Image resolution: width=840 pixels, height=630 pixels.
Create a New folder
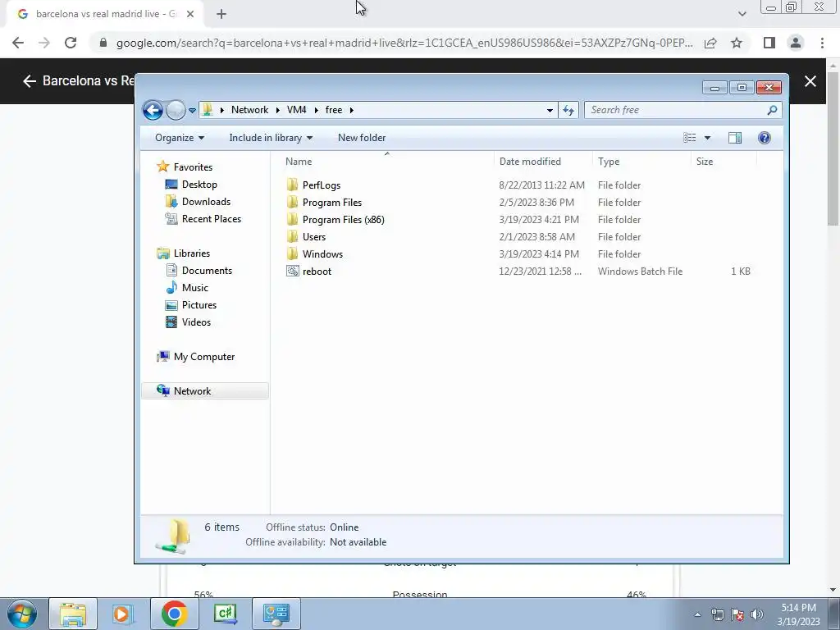coord(362,138)
